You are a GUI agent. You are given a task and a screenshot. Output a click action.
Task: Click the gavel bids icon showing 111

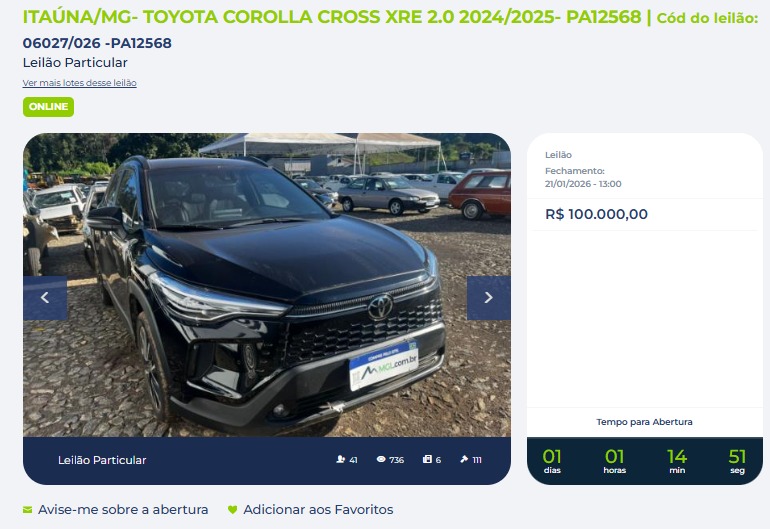[x=464, y=459]
